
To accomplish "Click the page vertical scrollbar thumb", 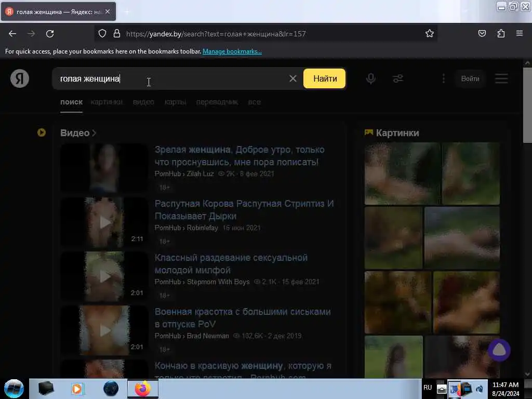I will (527, 105).
